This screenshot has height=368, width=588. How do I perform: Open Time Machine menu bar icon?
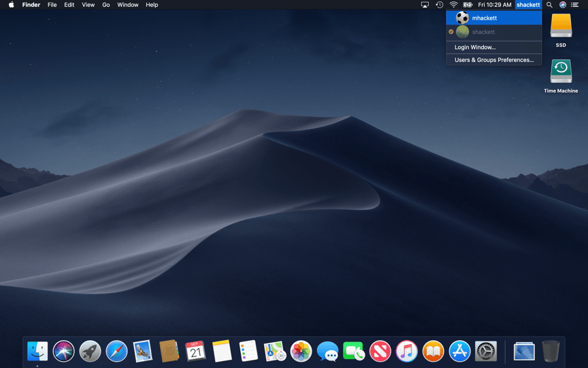[x=440, y=5]
